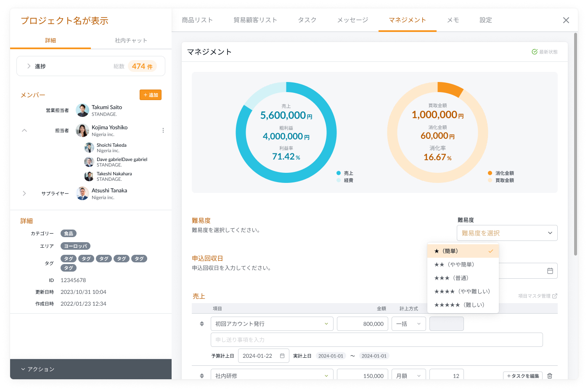Click Dave gabriel's avatar

(x=89, y=162)
